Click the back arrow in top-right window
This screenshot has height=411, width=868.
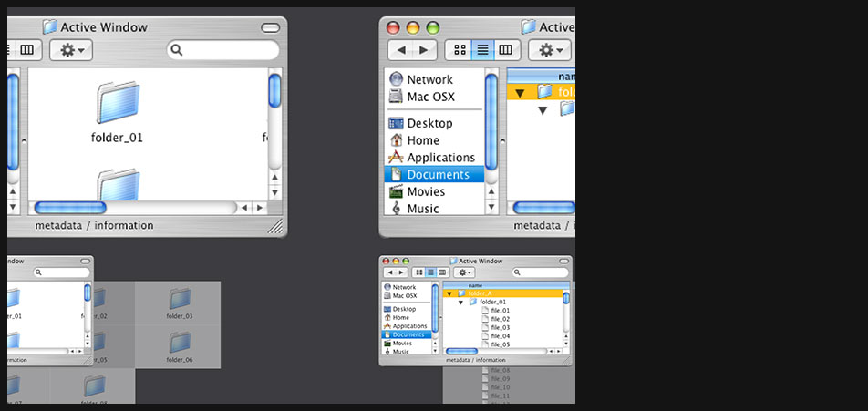click(x=401, y=50)
